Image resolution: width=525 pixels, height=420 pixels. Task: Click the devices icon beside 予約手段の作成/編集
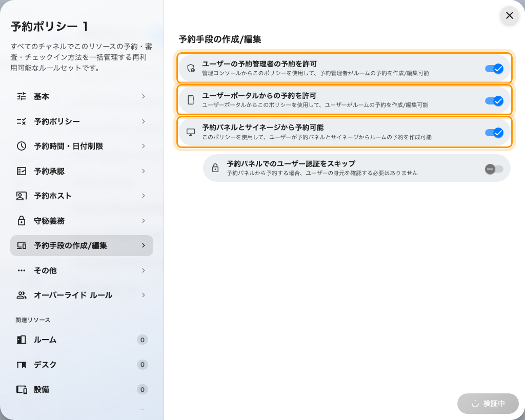pos(22,245)
